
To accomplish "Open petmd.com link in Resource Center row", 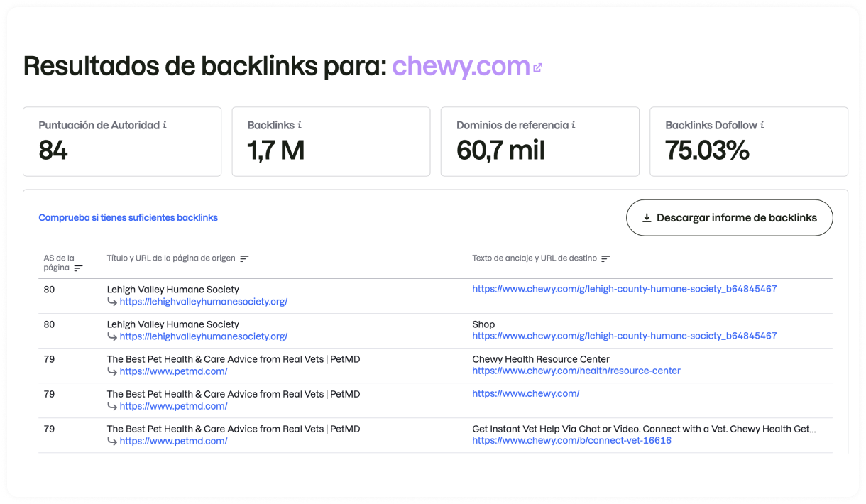I will pyautogui.click(x=173, y=371).
